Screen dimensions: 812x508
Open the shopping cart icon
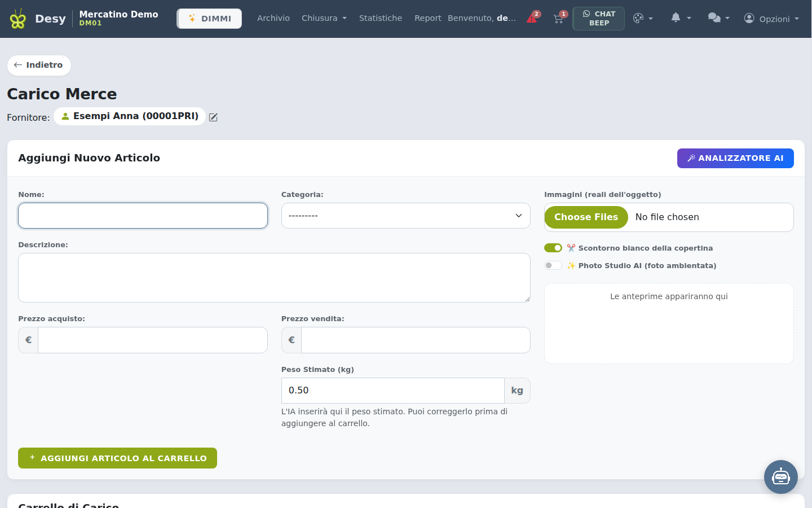pos(559,18)
